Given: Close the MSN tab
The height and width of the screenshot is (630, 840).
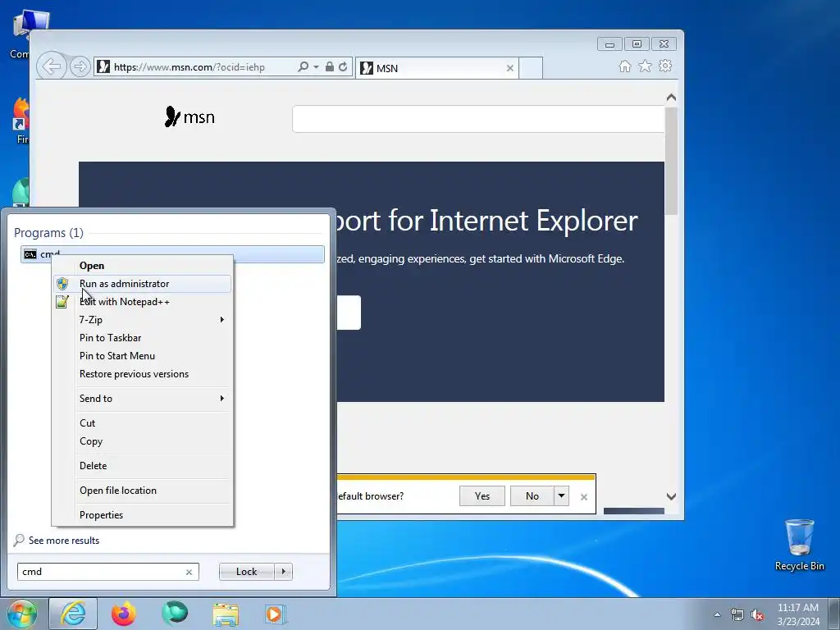Looking at the screenshot, I should coord(510,68).
